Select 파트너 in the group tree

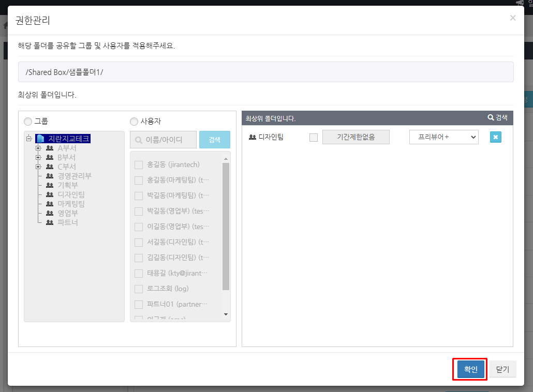(68, 222)
